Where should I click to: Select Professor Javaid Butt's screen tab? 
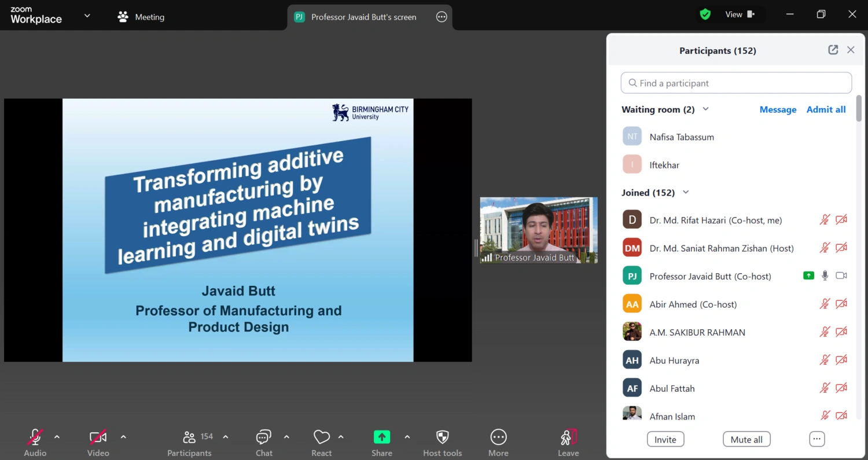click(x=363, y=17)
